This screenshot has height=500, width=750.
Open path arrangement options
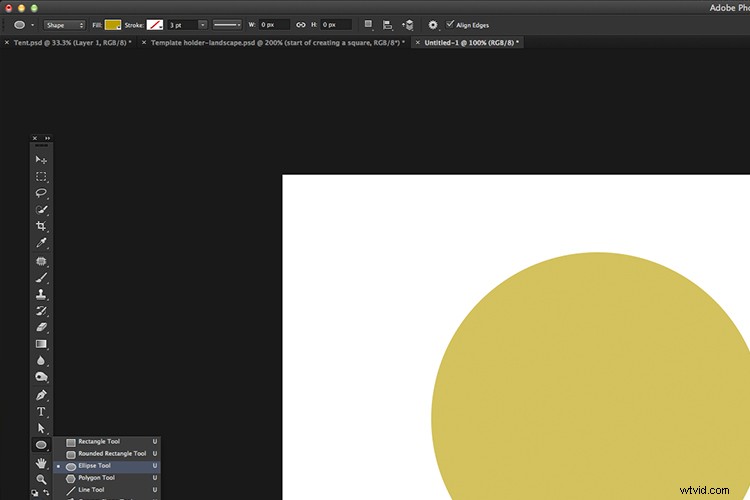click(x=408, y=25)
